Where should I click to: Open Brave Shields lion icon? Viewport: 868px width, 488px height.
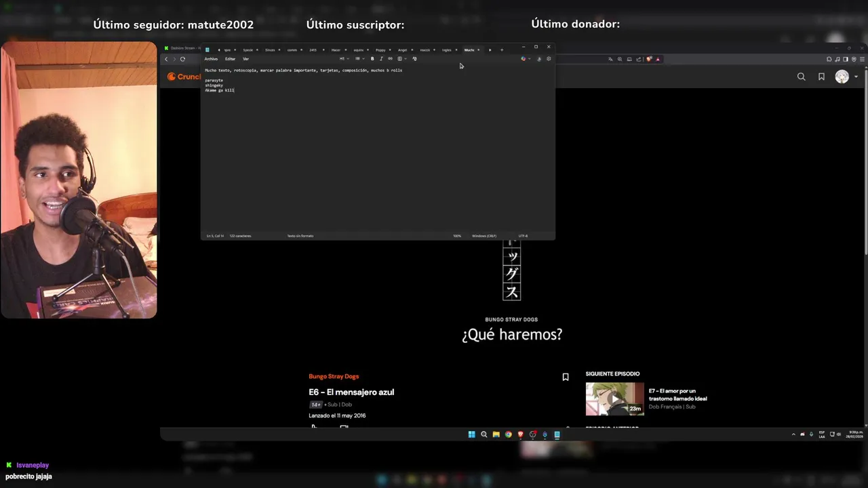click(649, 59)
